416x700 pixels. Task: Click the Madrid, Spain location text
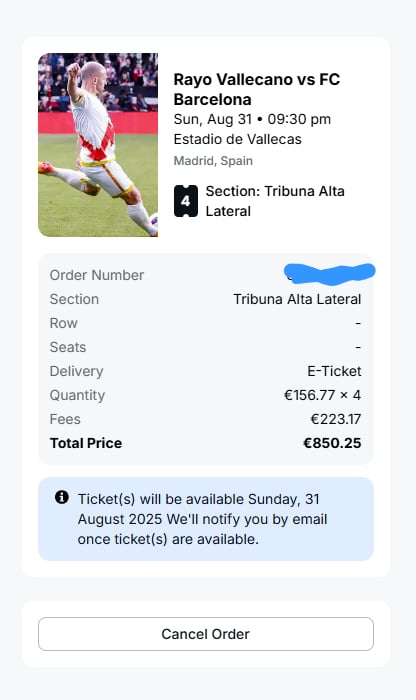click(x=213, y=161)
